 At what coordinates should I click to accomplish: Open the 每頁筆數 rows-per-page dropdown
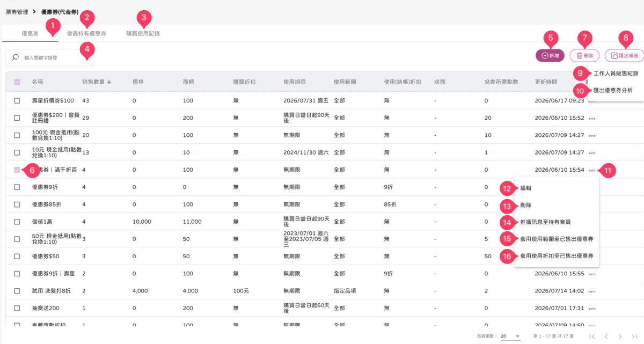pyautogui.click(x=510, y=336)
